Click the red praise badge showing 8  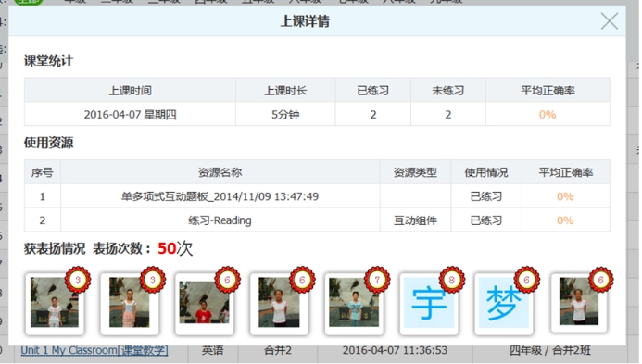coord(452,280)
